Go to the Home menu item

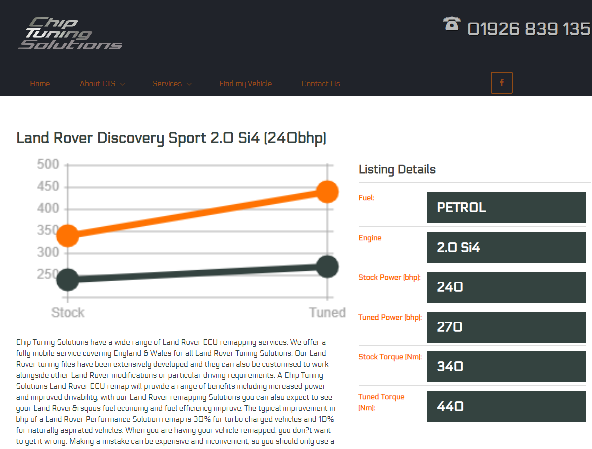point(40,83)
